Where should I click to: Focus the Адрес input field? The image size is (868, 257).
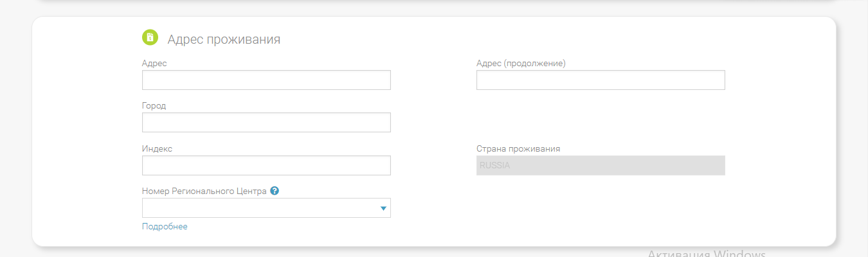(x=266, y=80)
